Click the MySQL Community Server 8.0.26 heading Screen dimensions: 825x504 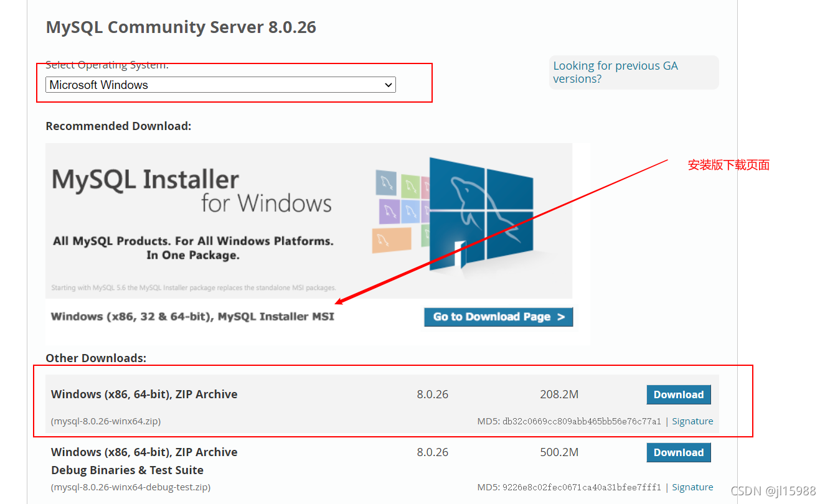coord(181,27)
